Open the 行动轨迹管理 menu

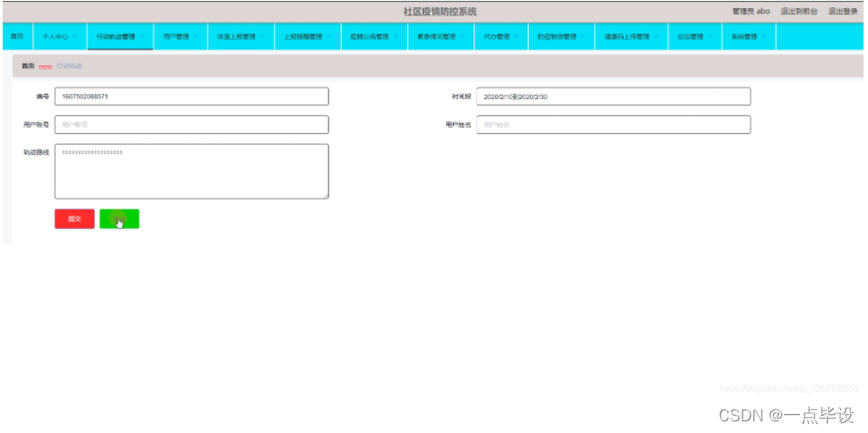[120, 37]
